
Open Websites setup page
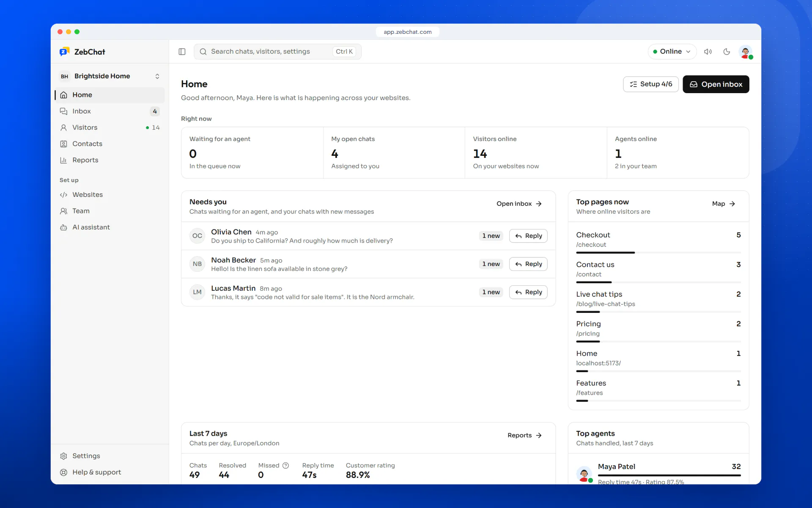(110, 195)
